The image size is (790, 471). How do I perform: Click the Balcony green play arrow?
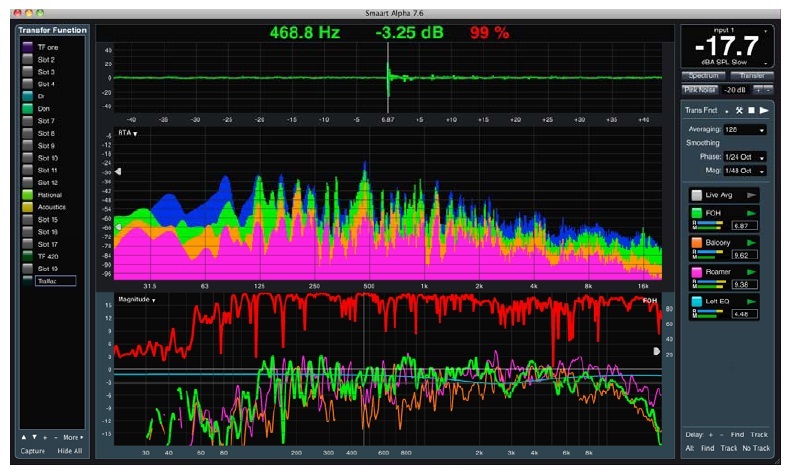pyautogui.click(x=752, y=242)
